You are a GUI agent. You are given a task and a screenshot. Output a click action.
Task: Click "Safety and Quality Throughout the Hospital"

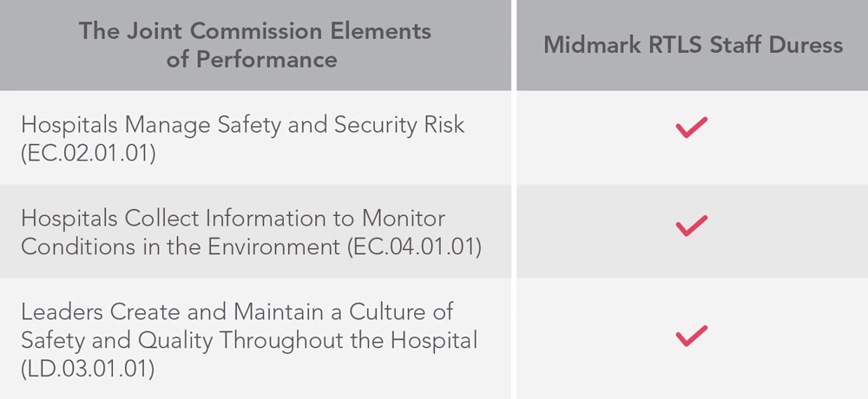click(x=249, y=341)
